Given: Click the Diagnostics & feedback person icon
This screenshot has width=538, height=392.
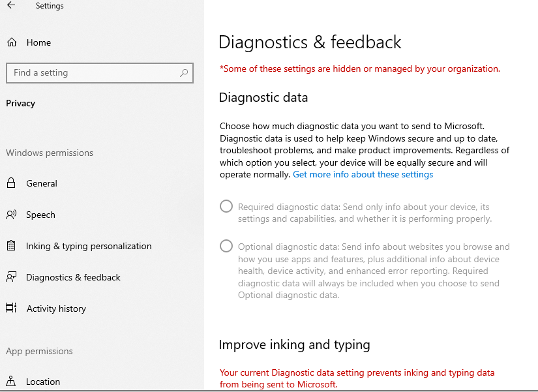Looking at the screenshot, I should tap(11, 277).
